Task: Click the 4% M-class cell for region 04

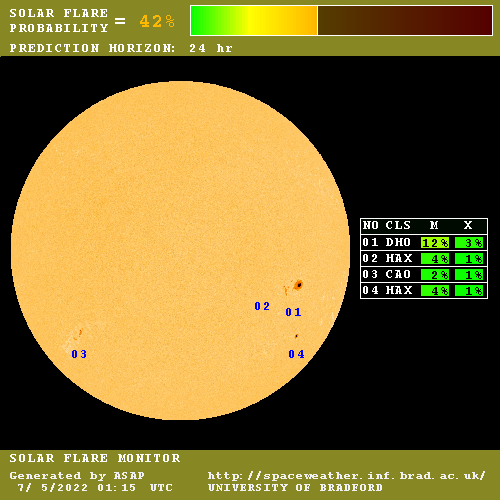Action: click(x=435, y=291)
